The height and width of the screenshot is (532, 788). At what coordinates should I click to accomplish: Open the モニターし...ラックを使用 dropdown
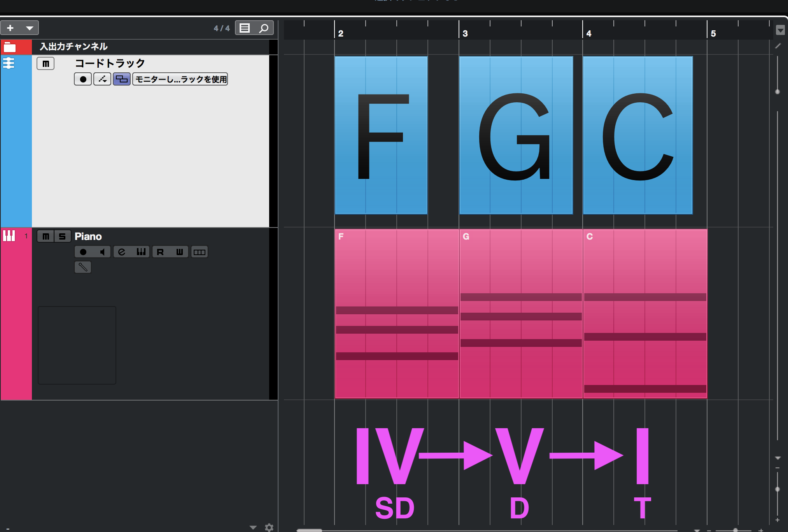coord(180,79)
